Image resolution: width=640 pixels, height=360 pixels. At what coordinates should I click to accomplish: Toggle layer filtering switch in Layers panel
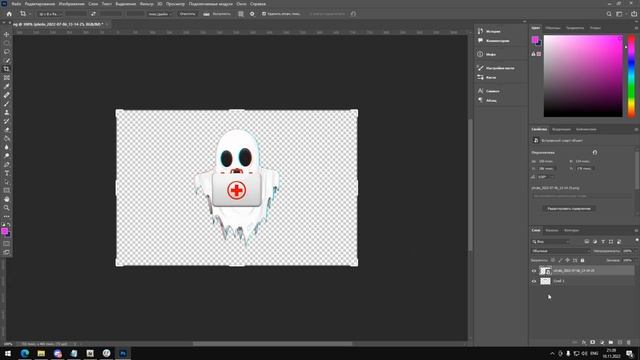click(637, 240)
